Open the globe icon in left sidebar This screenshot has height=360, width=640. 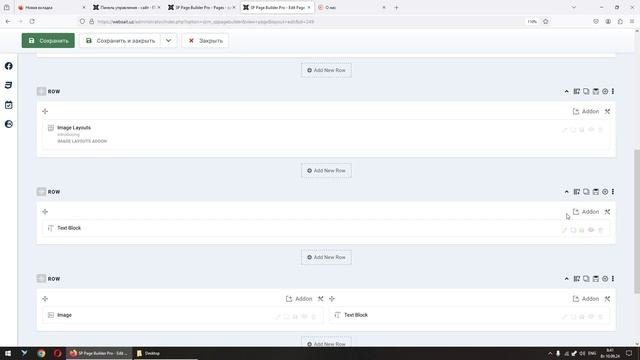[x=9, y=124]
